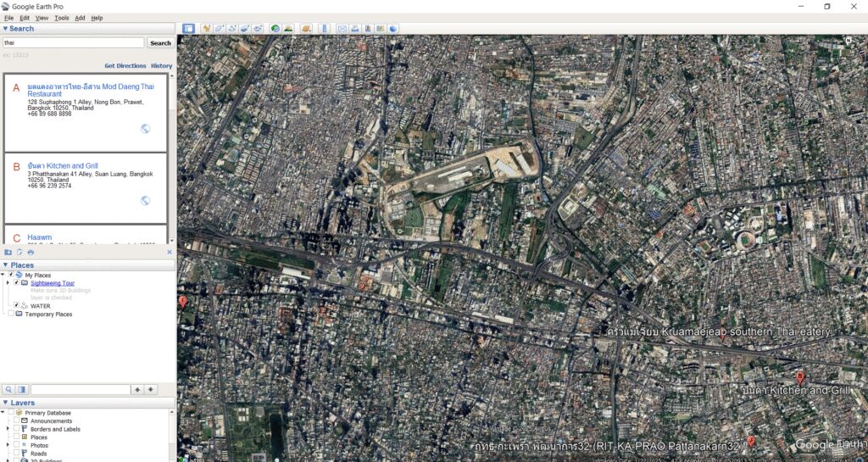Click the Record a Tour icon

tap(258, 29)
